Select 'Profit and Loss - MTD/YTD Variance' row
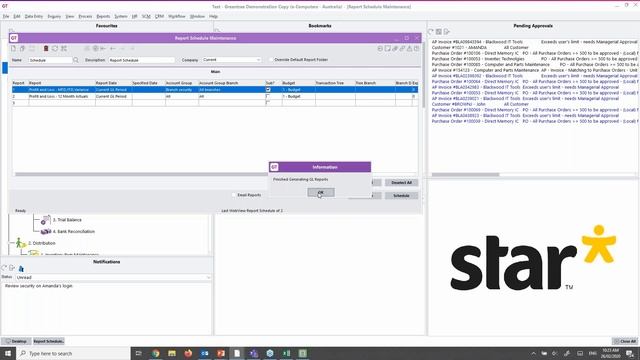 (x=215, y=89)
